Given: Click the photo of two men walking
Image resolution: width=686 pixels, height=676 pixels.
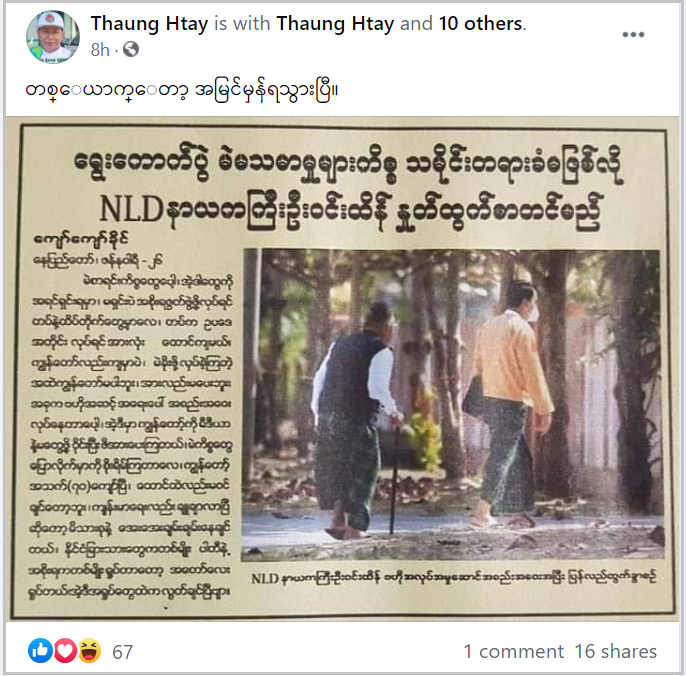Looking at the screenshot, I should point(452,405).
